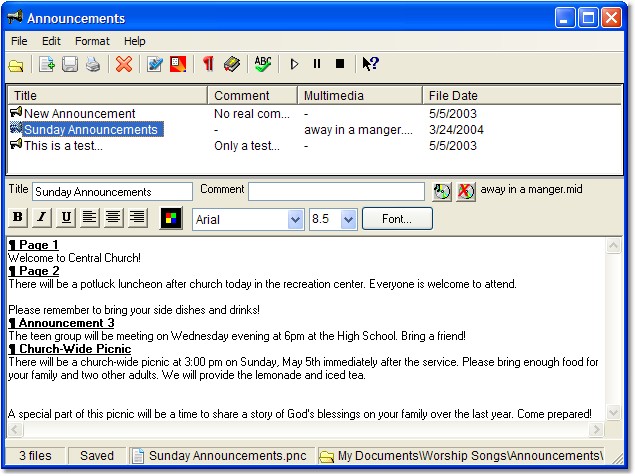Click the Title input field

[x=112, y=192]
